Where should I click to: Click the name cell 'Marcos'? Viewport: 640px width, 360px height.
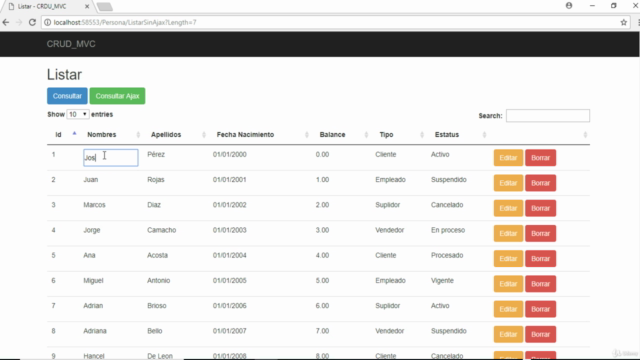point(94,205)
